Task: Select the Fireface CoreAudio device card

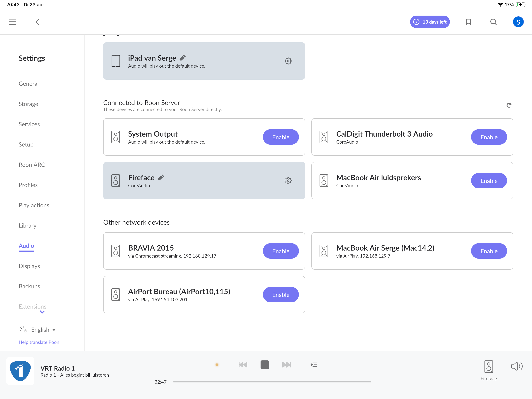Action: pos(204,180)
